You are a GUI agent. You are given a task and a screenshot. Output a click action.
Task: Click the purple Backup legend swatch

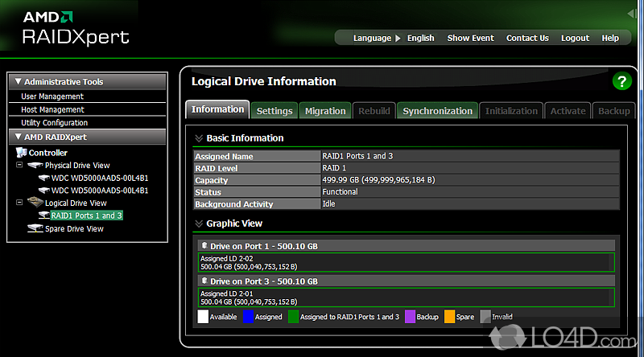tap(410, 317)
